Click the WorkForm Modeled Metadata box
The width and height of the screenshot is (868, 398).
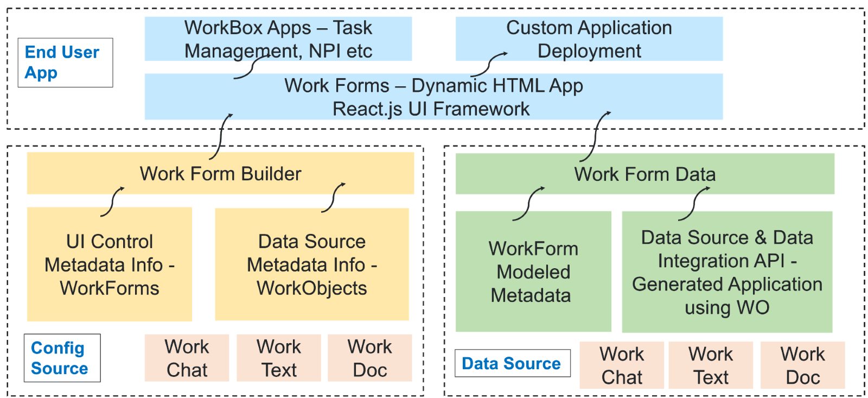click(x=533, y=271)
